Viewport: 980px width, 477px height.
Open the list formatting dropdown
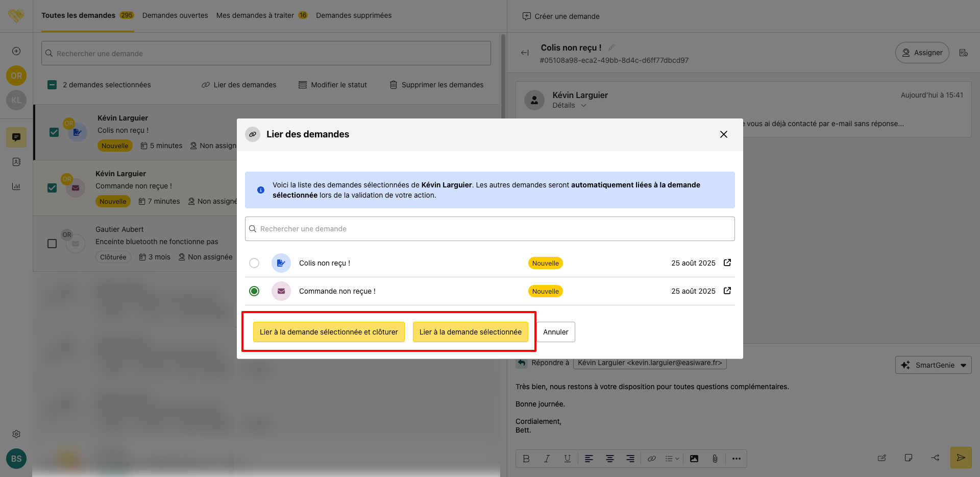point(672,459)
